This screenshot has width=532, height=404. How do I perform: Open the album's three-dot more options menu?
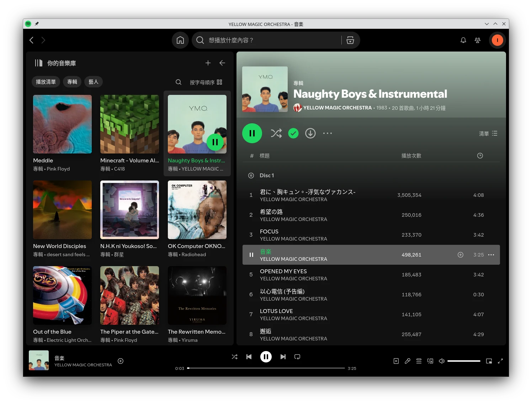tap(327, 133)
